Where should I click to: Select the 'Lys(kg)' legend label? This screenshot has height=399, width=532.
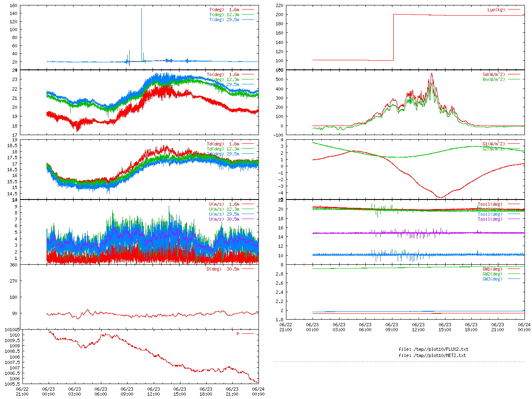(x=496, y=10)
